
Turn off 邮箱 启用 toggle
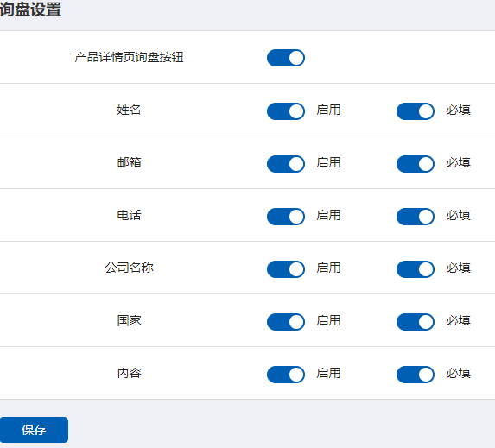click(x=286, y=164)
